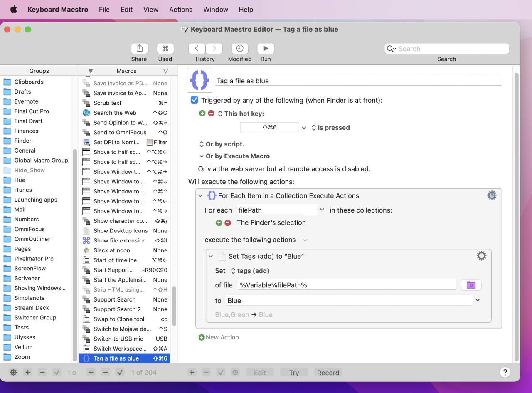
Task: Remove the hot key trigger
Action: point(211,113)
